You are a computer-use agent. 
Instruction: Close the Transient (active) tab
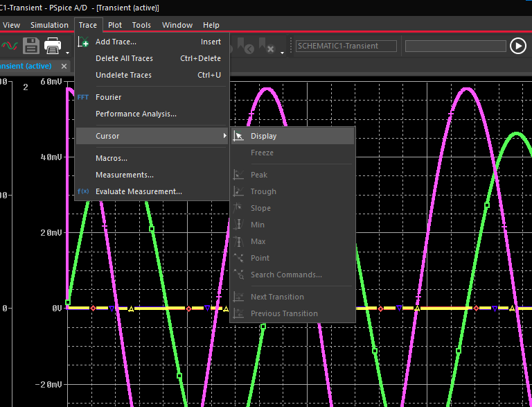(64, 67)
